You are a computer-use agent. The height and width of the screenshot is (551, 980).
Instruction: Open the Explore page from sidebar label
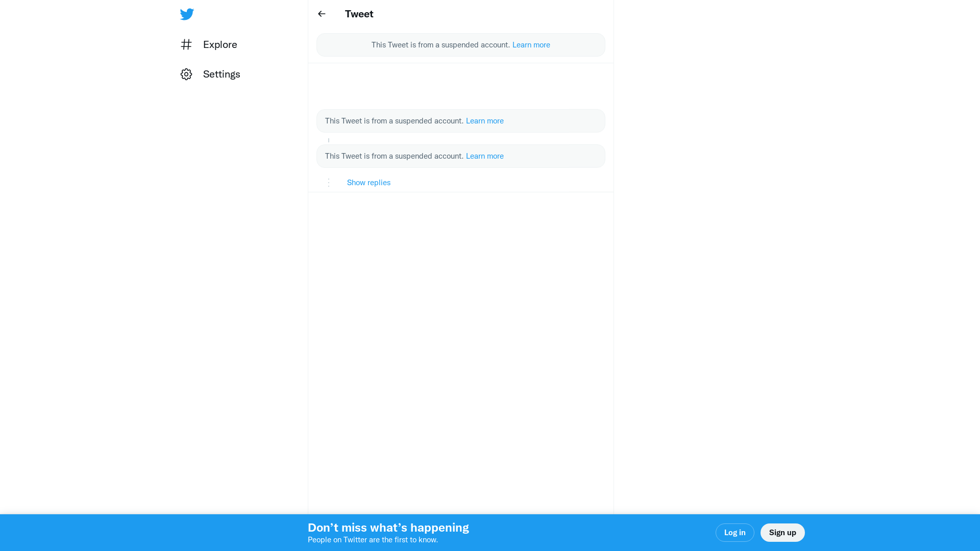point(220,44)
